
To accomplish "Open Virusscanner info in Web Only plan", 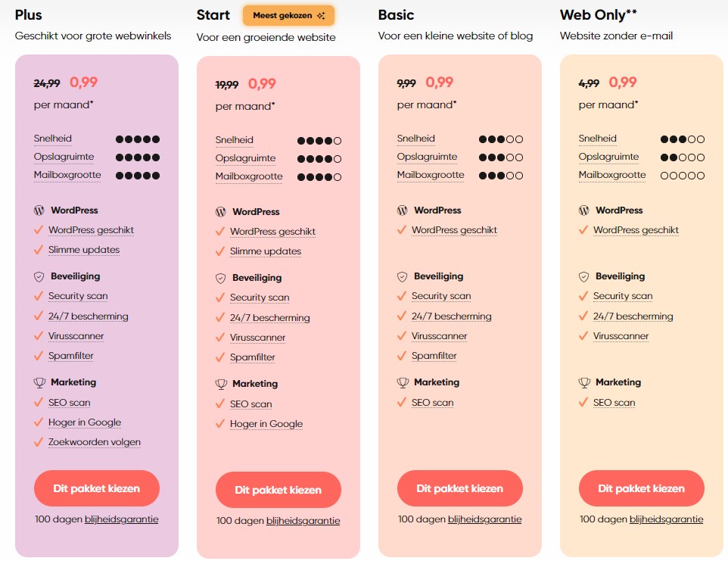I will pyautogui.click(x=621, y=336).
